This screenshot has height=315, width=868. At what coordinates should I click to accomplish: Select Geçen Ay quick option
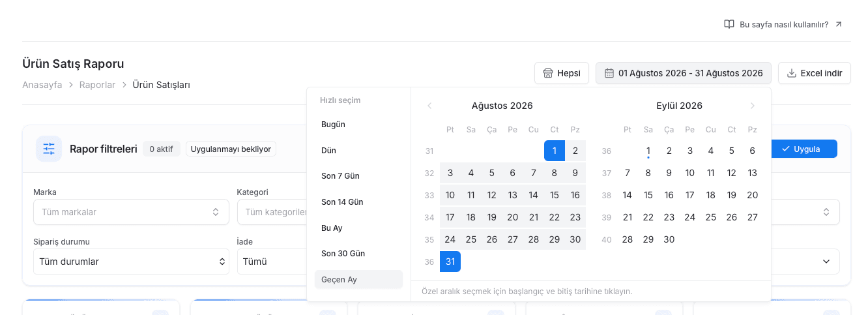coord(358,279)
